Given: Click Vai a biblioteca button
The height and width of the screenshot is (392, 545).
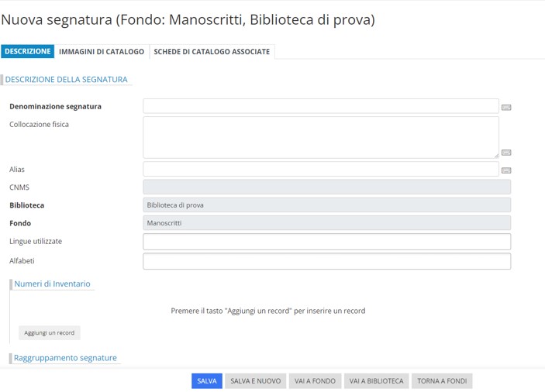Looking at the screenshot, I should (376, 381).
